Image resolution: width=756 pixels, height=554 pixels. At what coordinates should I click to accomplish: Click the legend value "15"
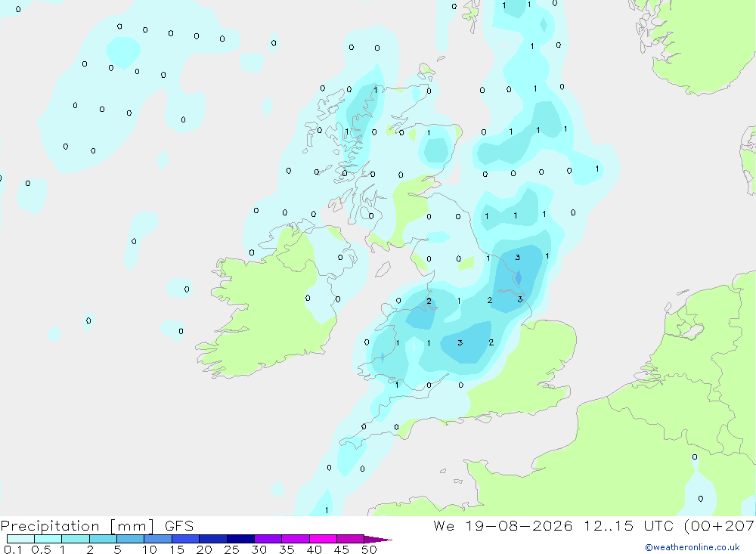click(177, 549)
